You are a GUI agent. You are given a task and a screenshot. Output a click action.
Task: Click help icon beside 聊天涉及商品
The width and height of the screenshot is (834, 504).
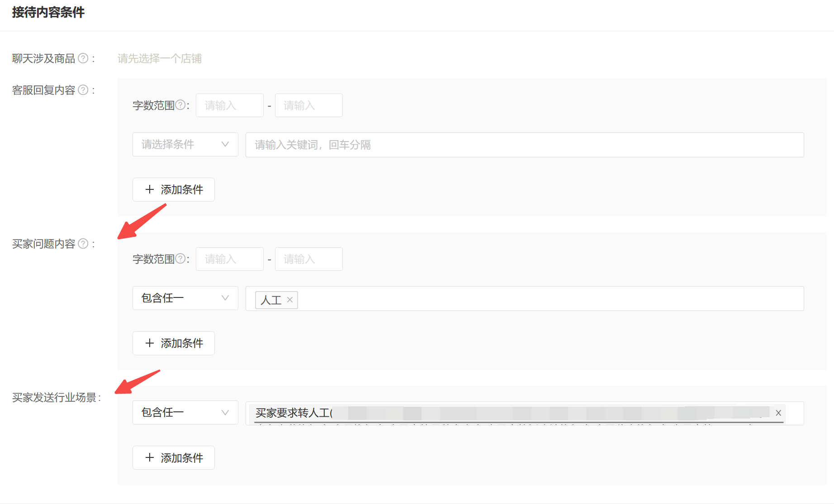point(83,58)
